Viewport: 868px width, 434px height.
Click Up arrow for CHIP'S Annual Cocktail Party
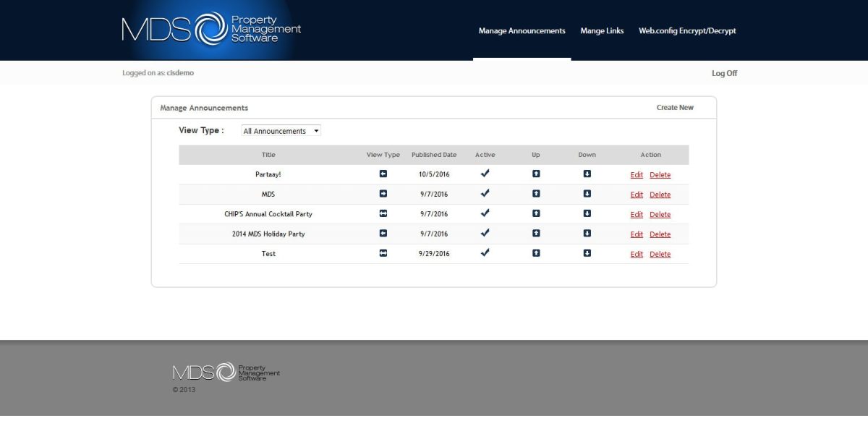click(536, 213)
